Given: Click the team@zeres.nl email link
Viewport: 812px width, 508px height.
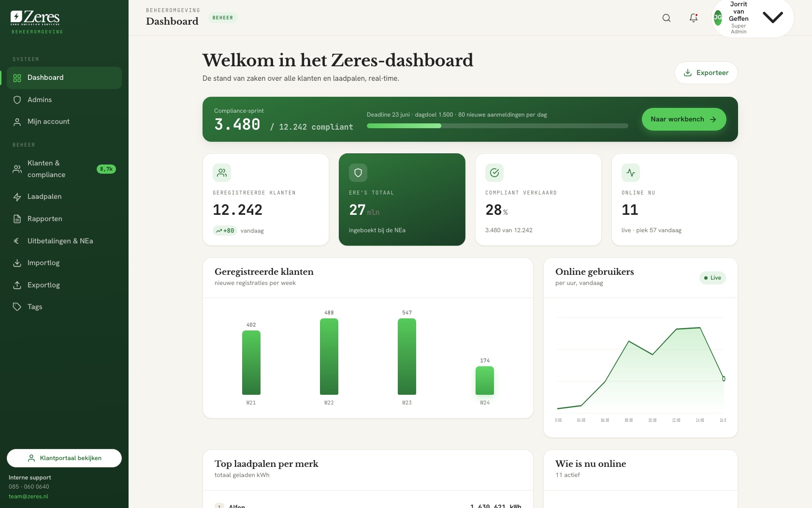Looking at the screenshot, I should (x=29, y=496).
